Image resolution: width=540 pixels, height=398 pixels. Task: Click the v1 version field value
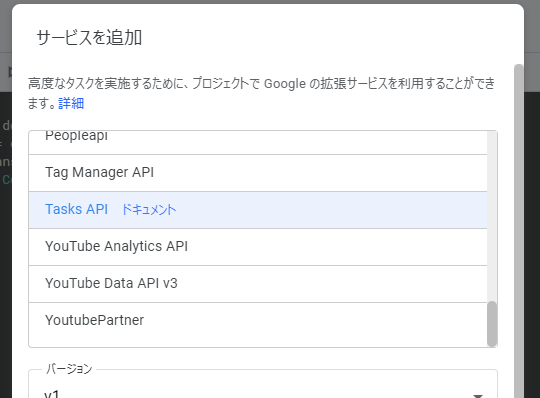tap(52, 394)
